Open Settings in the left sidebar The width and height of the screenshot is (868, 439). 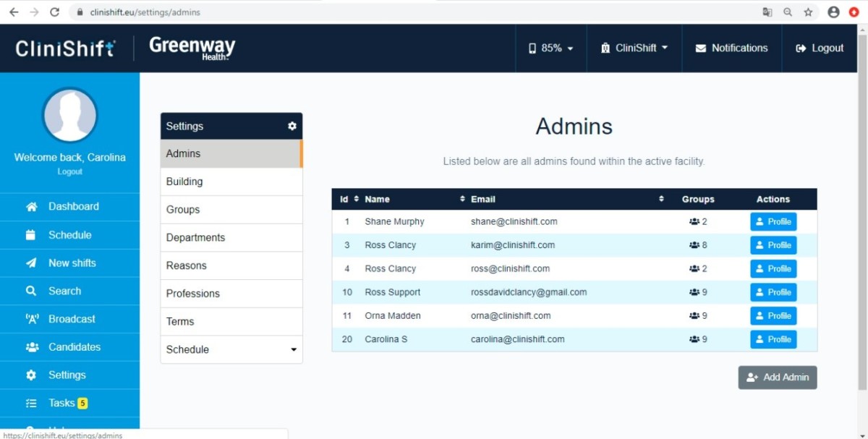point(69,375)
